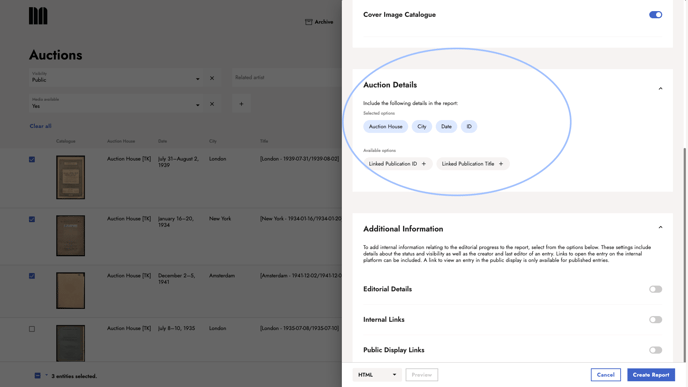Click the Cancel button

606,375
